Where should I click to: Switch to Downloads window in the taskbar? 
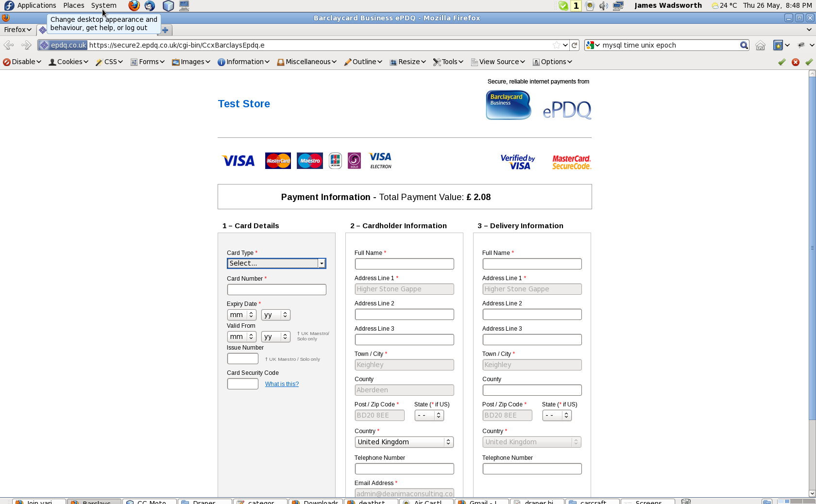tap(316, 502)
